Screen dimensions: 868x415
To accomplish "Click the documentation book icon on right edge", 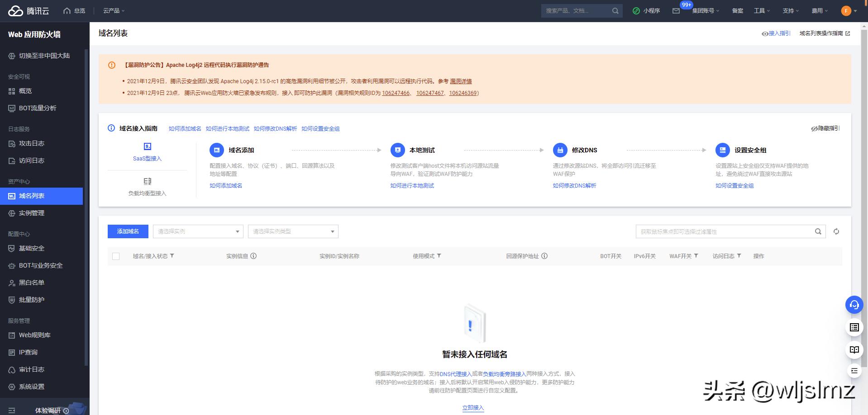I will tap(854, 349).
